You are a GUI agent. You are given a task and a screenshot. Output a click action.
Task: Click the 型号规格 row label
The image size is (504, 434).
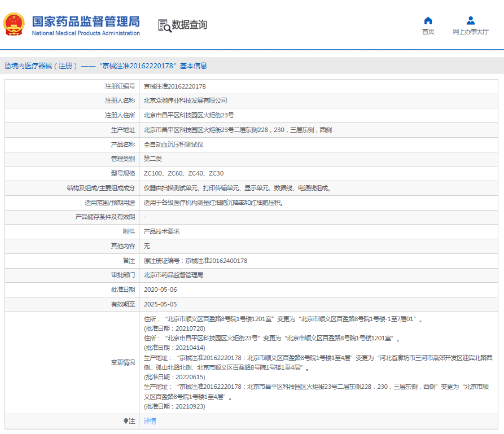click(123, 174)
